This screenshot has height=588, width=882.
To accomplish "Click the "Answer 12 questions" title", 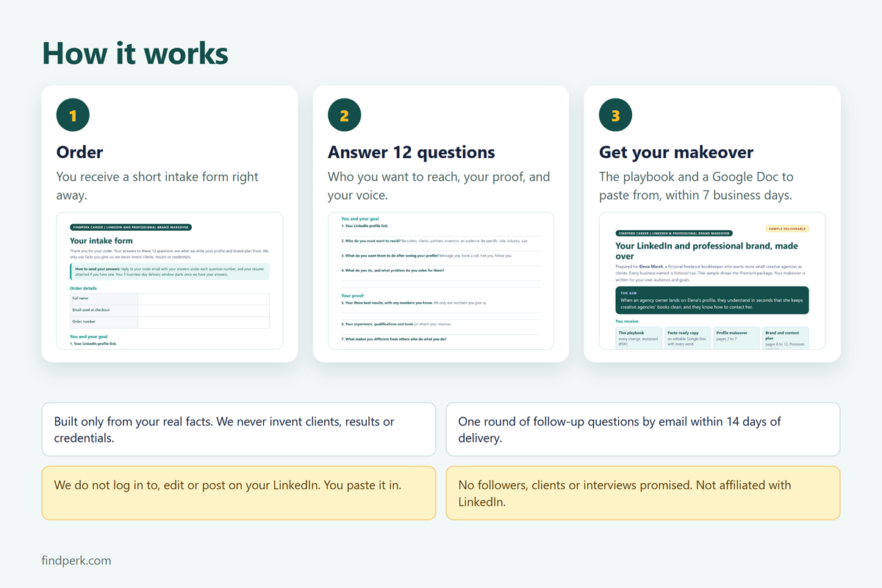I will tap(412, 152).
